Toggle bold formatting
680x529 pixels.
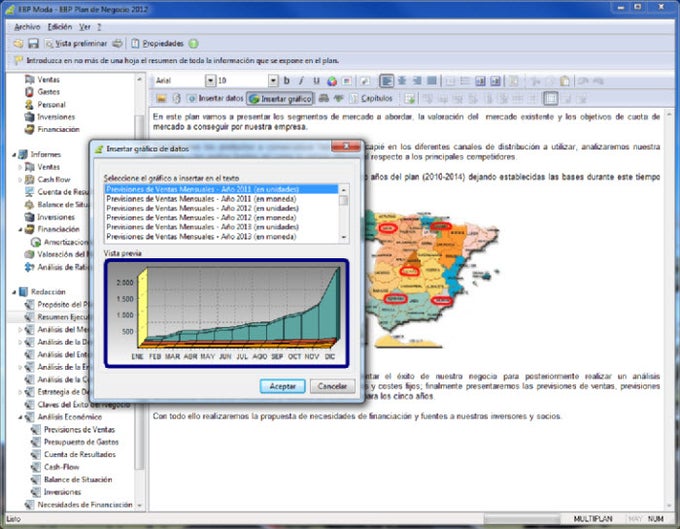286,81
